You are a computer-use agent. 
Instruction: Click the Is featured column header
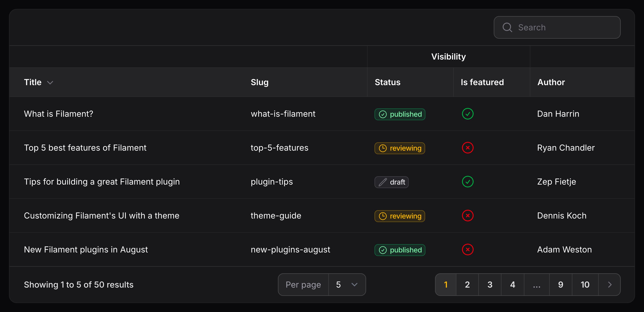[x=482, y=82]
